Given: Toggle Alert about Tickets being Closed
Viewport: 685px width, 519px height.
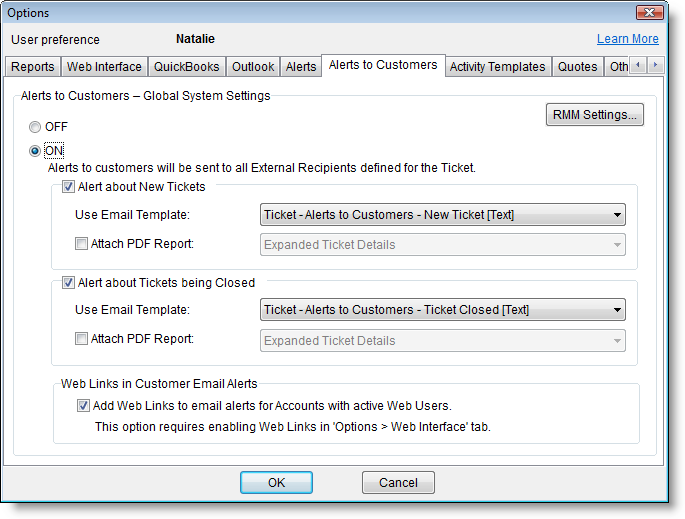Looking at the screenshot, I should pyautogui.click(x=68, y=283).
